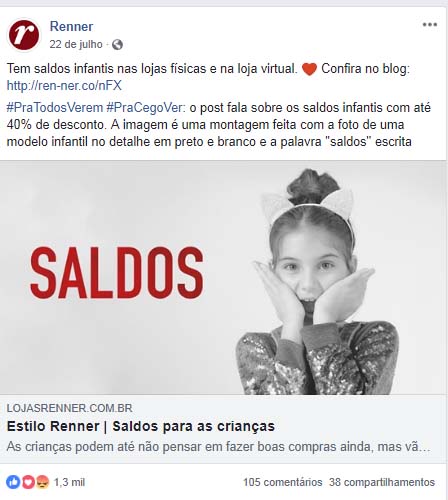The height and width of the screenshot is (500, 448).
Task: View the 105 comentários
Action: coord(282,482)
